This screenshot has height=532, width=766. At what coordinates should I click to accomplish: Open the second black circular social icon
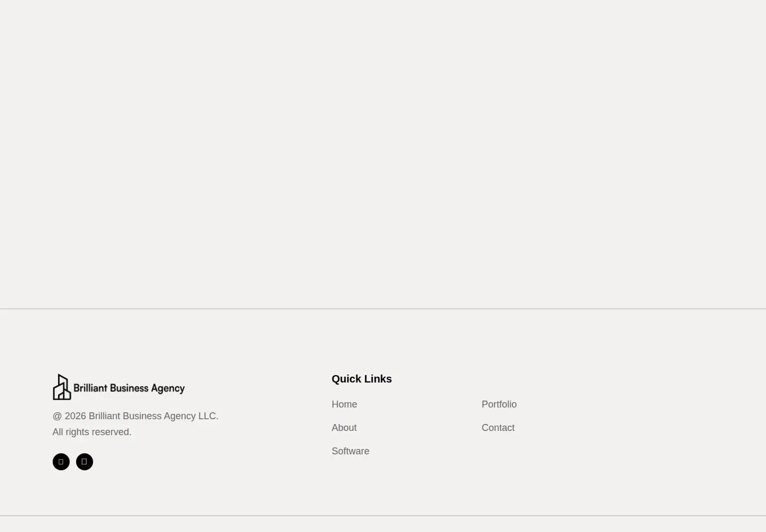[x=85, y=462]
